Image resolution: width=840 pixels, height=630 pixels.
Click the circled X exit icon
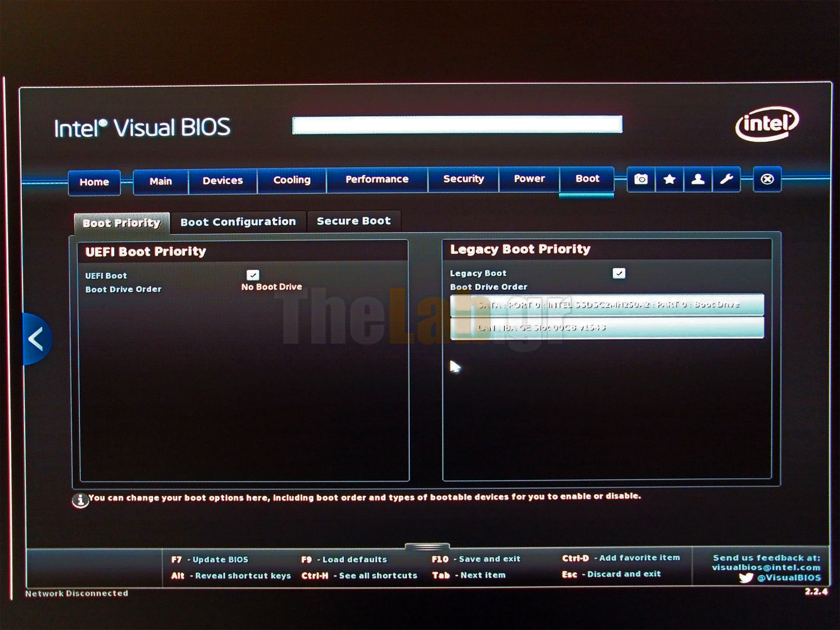point(767,179)
